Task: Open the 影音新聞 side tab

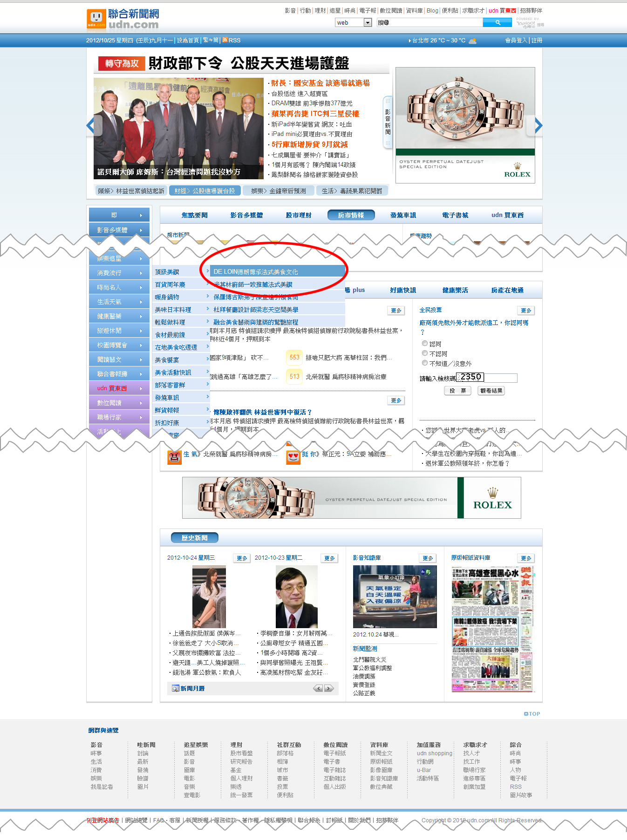Action: tap(388, 122)
